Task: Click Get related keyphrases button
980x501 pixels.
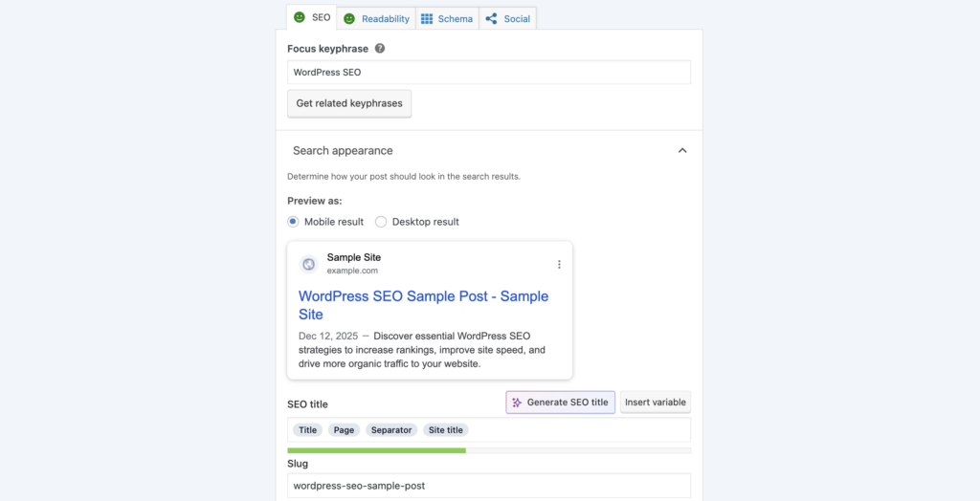Action: coord(349,103)
